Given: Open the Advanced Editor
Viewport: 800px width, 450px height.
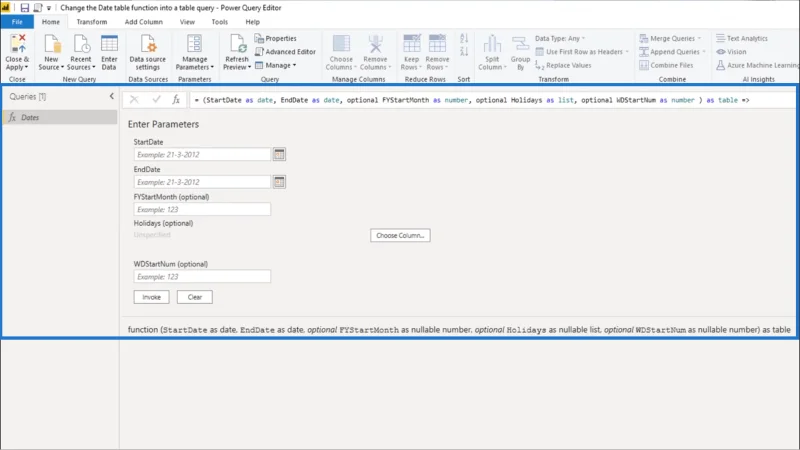Looking at the screenshot, I should click(285, 52).
